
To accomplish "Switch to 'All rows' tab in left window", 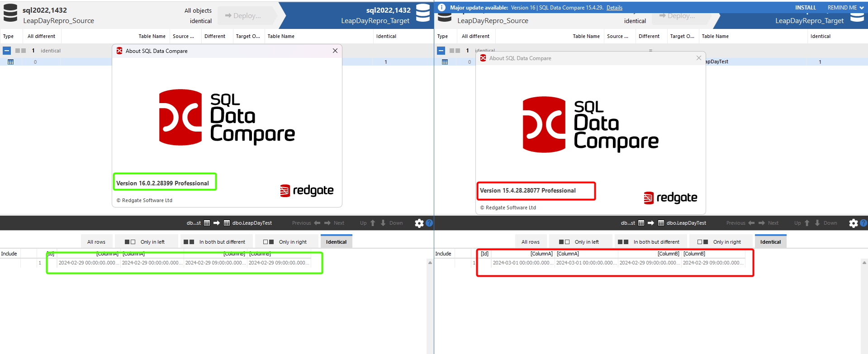I will 96,242.
